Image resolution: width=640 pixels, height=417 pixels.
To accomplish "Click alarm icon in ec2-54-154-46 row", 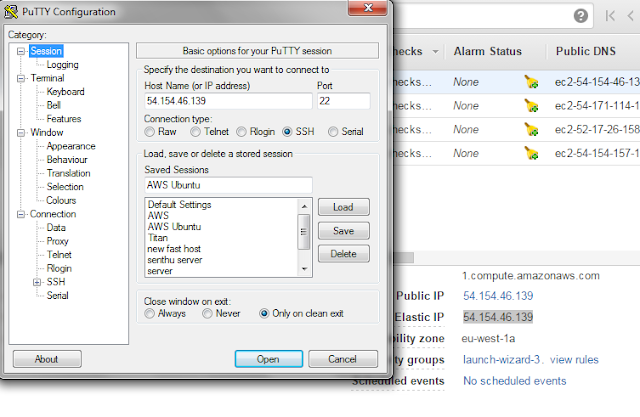I will pyautogui.click(x=531, y=82).
